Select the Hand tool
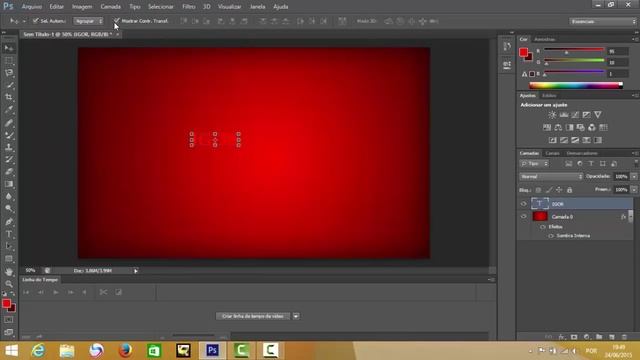Image resolution: width=640 pixels, height=360 pixels. click(x=9, y=272)
